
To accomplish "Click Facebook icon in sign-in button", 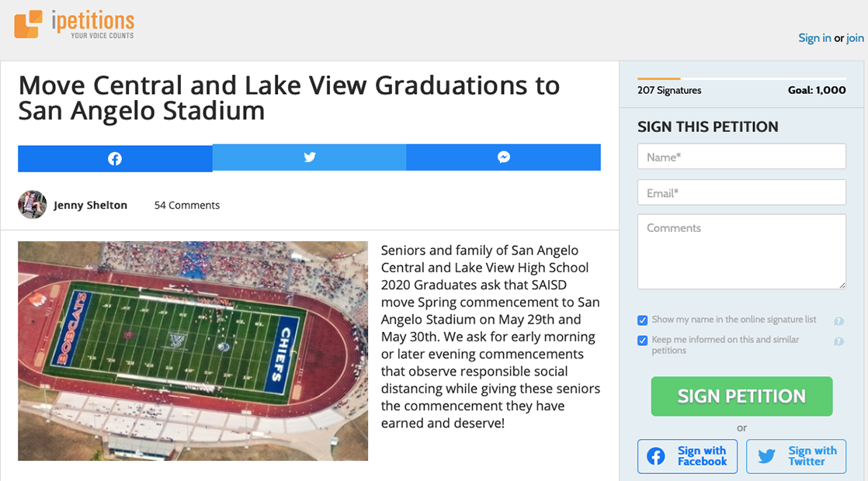I will (656, 456).
